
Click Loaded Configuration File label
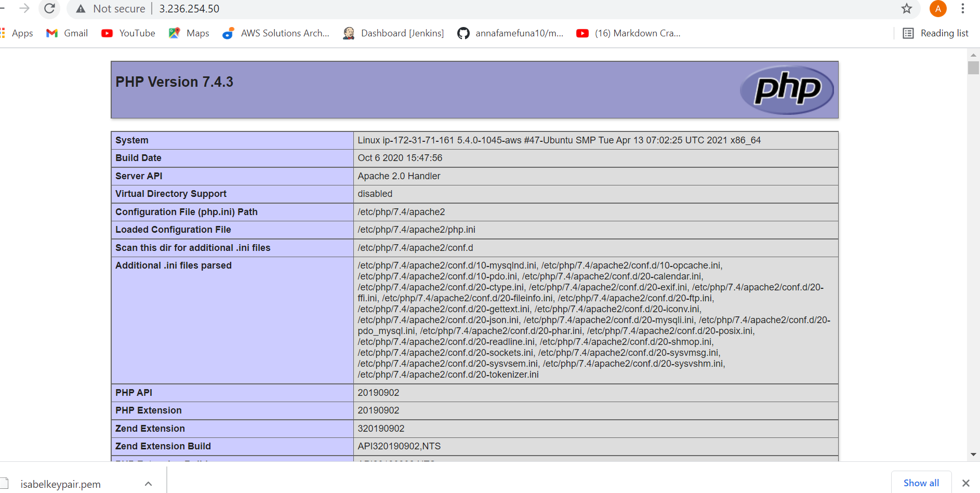(x=173, y=230)
